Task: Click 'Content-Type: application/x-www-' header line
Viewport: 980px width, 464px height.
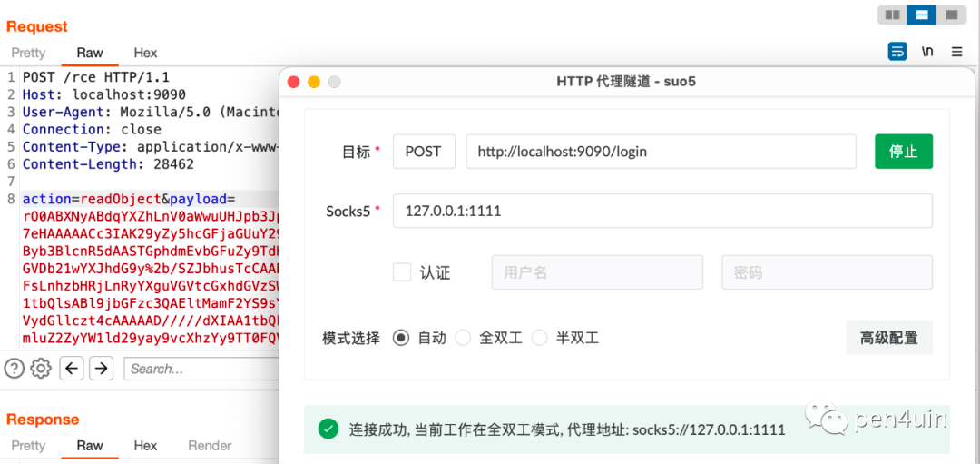Action: pos(150,148)
